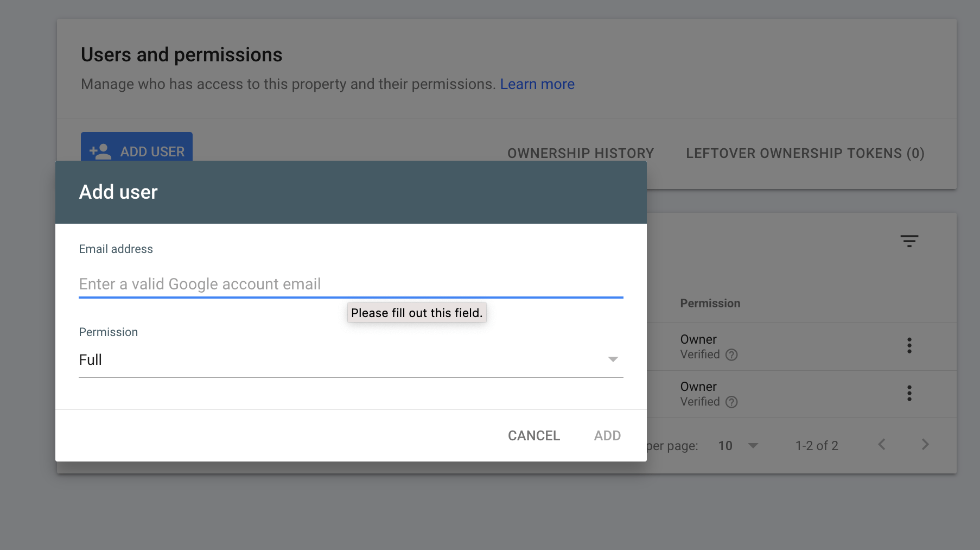The height and width of the screenshot is (550, 980).
Task: Click the help icon next to the first Verified
Action: [731, 355]
